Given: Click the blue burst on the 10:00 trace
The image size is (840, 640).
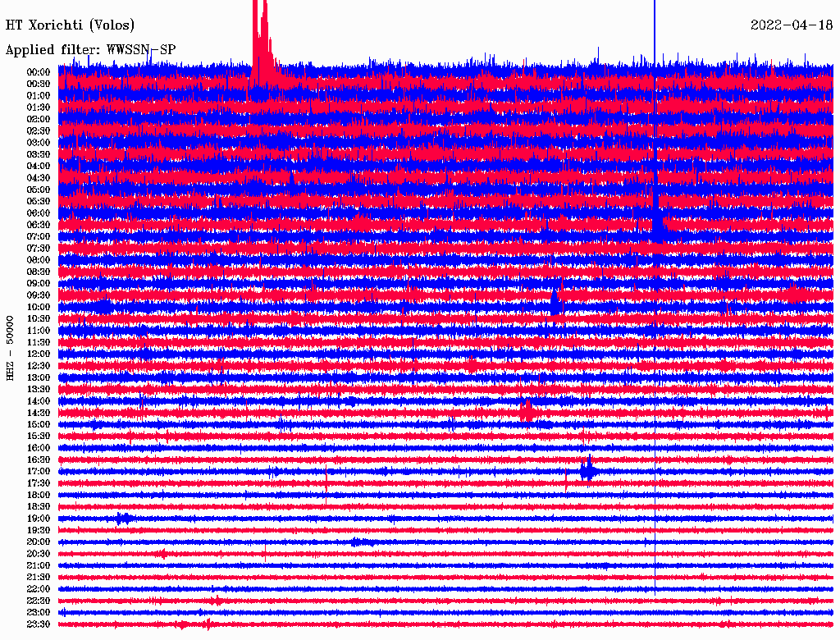Looking at the screenshot, I should [556, 304].
